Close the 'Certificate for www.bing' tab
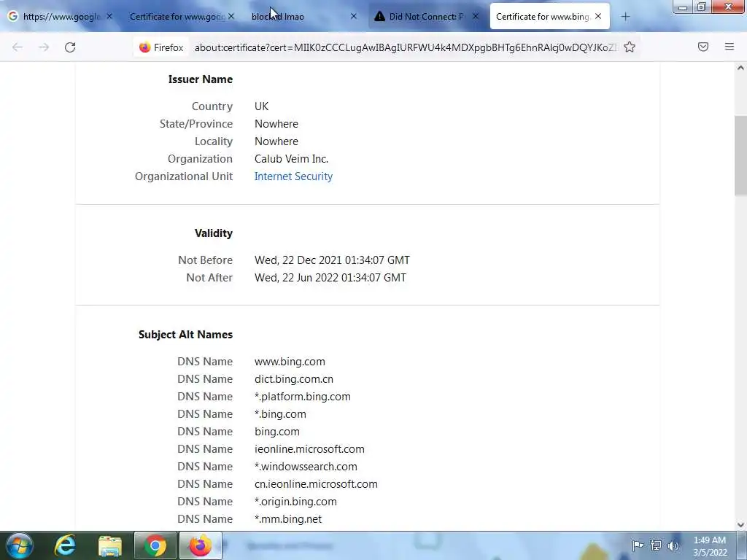The width and height of the screenshot is (747, 560). point(598,16)
